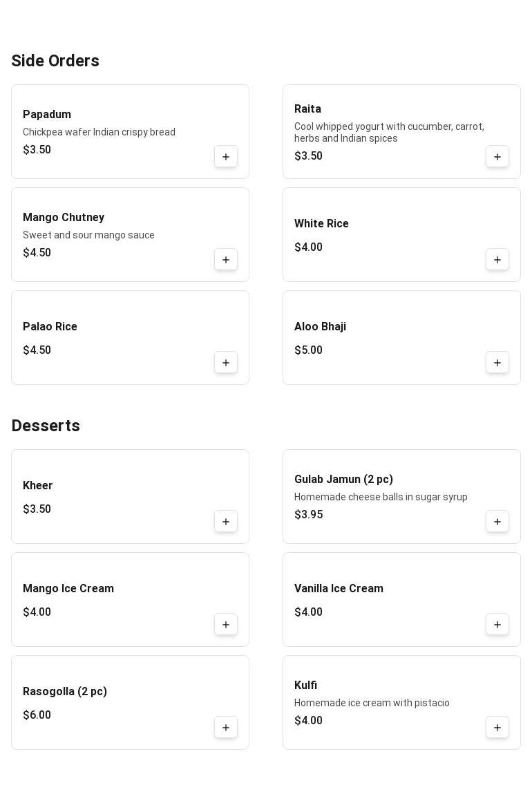
Task: Select the Kulfi item title
Action: pos(305,686)
